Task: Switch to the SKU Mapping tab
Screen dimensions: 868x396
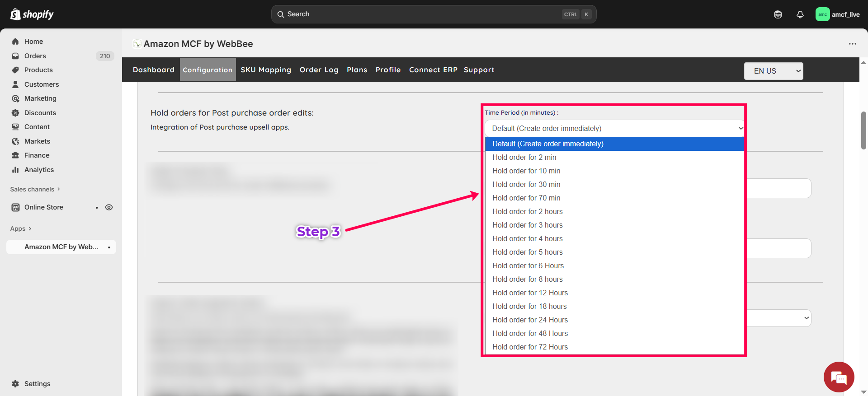Action: point(266,70)
